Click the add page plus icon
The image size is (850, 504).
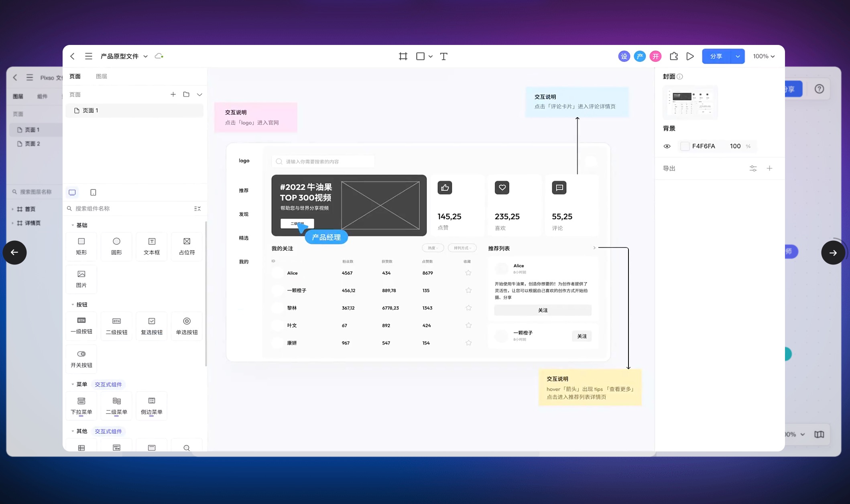tap(173, 94)
